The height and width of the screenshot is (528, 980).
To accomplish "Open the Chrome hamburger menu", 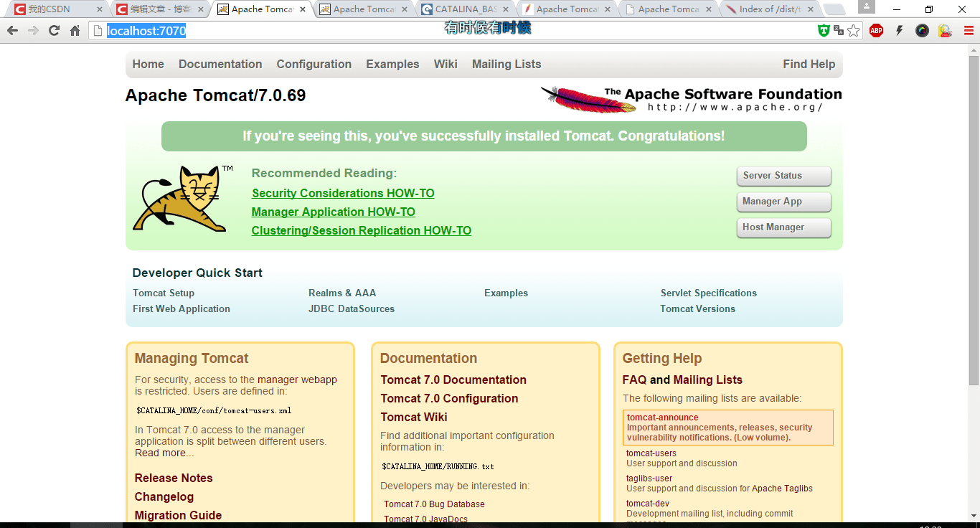I will click(968, 30).
